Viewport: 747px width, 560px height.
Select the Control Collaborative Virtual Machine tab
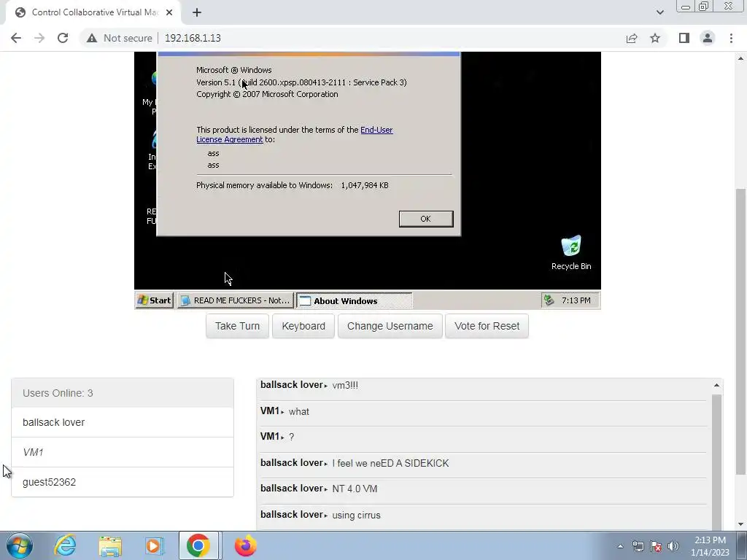(93, 12)
